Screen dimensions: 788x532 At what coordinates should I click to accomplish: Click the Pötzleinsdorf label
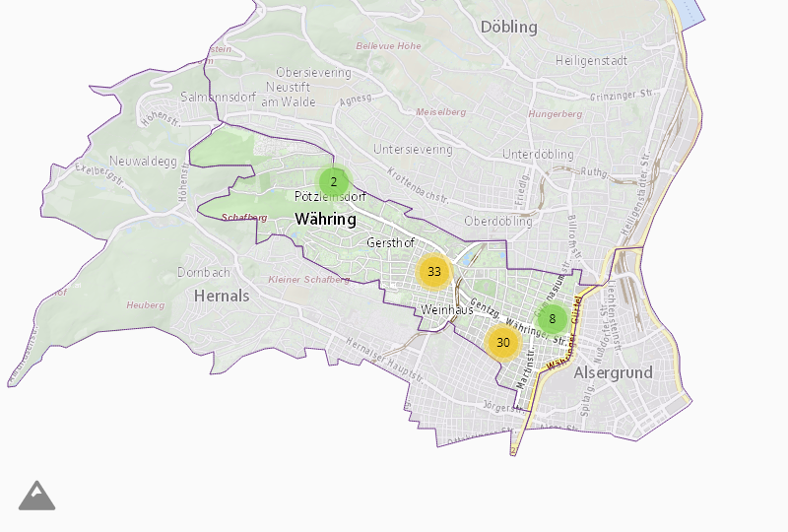pos(330,197)
